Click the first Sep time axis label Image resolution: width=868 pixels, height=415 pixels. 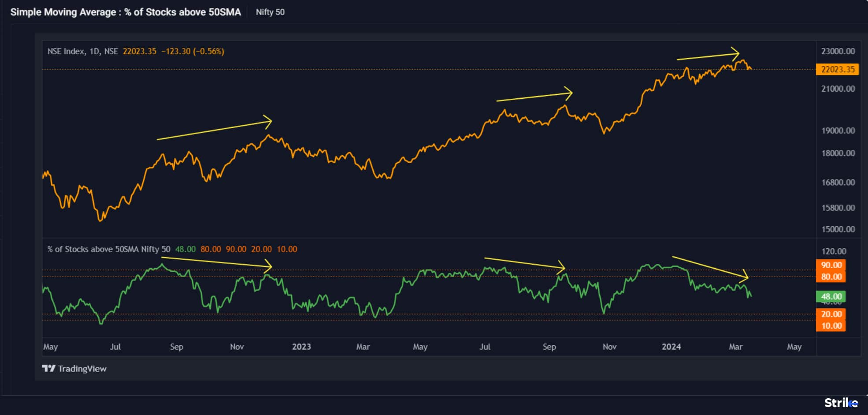[x=177, y=347]
